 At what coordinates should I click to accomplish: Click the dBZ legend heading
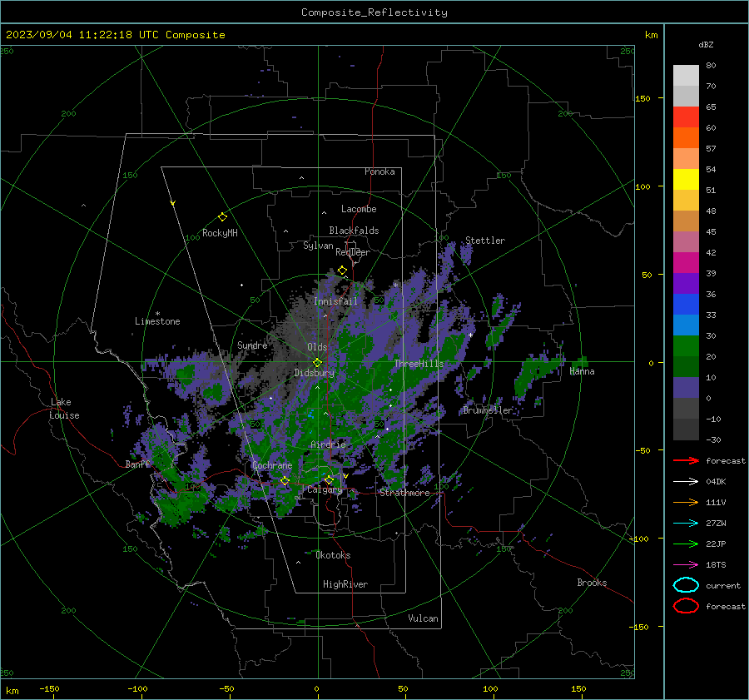tap(706, 44)
